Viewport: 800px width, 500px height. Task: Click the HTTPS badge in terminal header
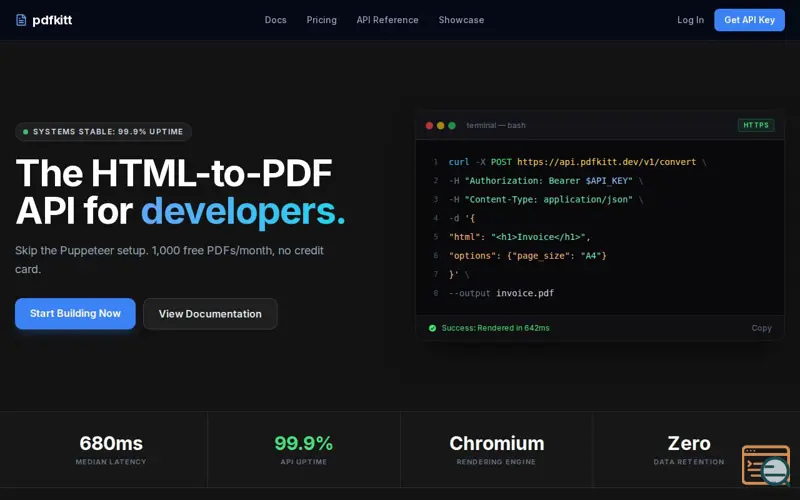pos(756,125)
